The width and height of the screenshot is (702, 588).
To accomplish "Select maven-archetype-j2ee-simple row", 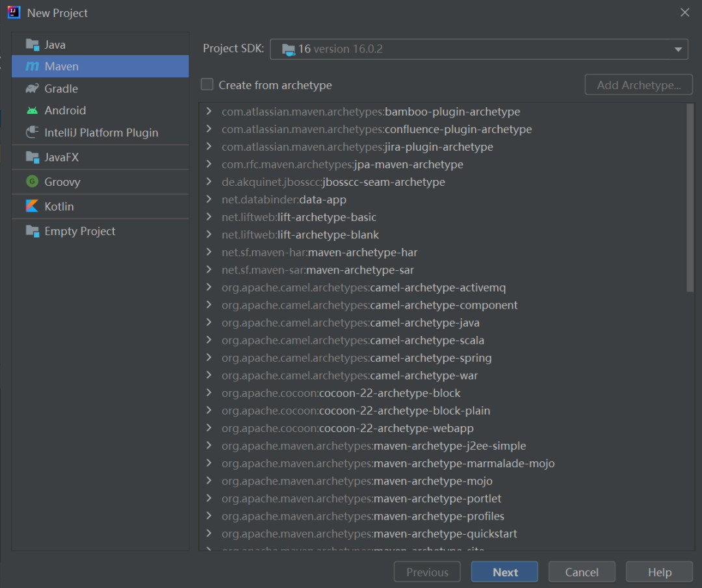I will 443,446.
